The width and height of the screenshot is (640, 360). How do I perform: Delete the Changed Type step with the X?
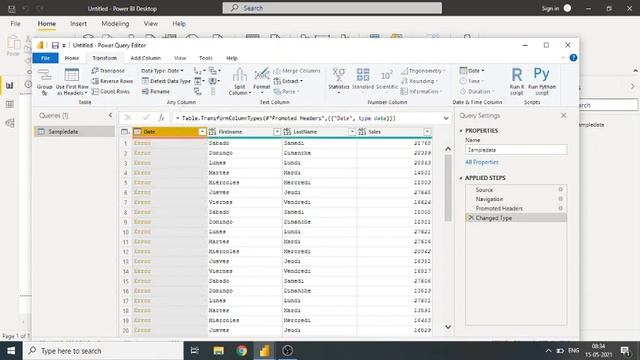pos(471,218)
